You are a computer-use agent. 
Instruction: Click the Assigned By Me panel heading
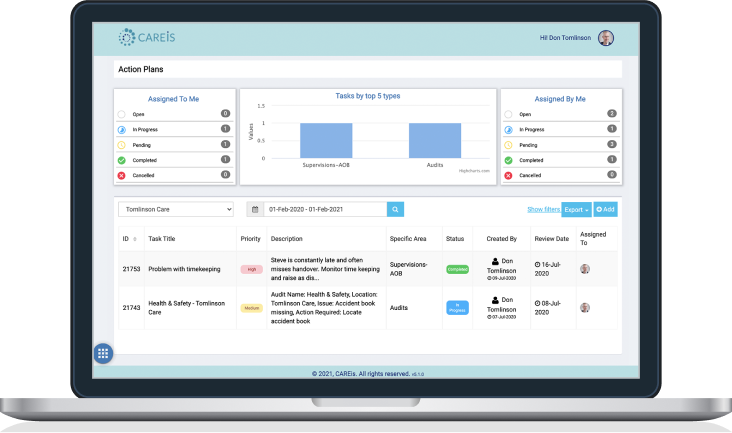pos(560,99)
